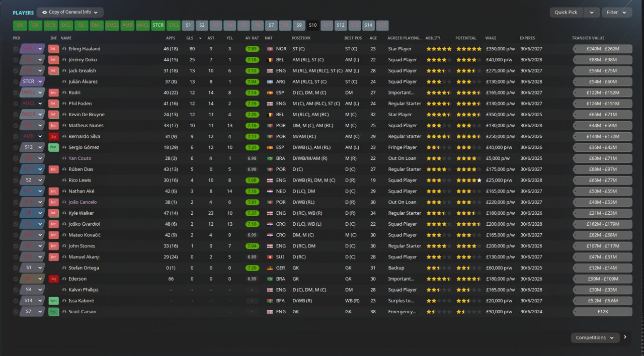Open Erling Haaland's STCL position dropdown
The image size is (644, 356).
pos(33,49)
